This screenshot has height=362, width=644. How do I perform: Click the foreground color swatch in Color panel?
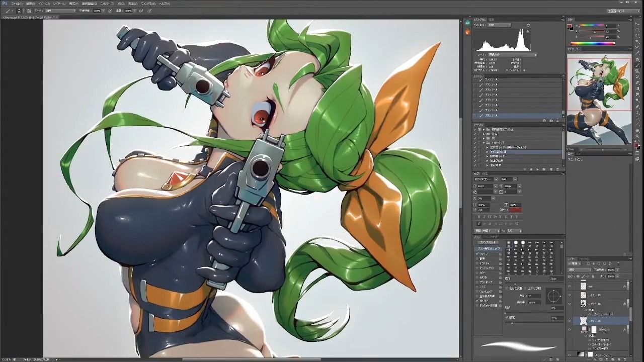(570, 26)
